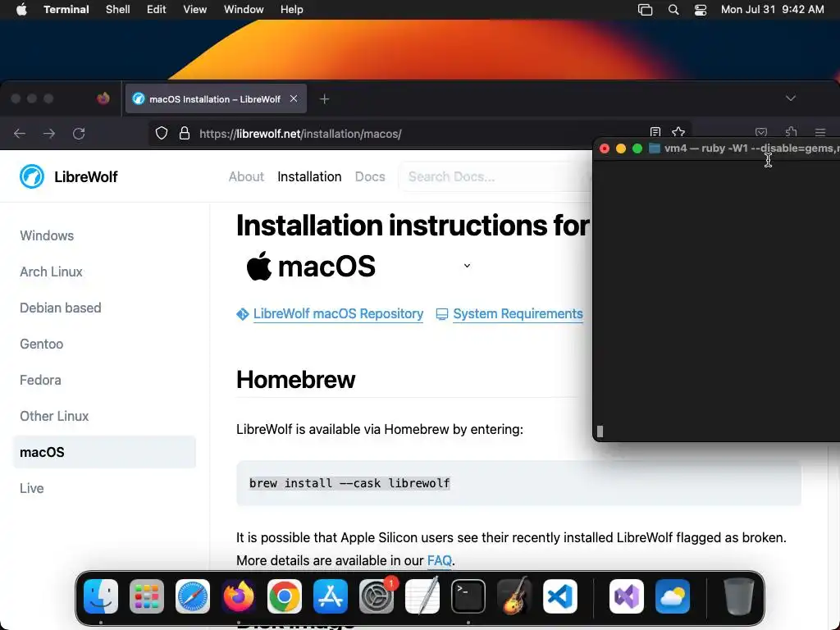Select Live in the sidebar
Viewport: 840px width, 630px height.
tap(32, 489)
